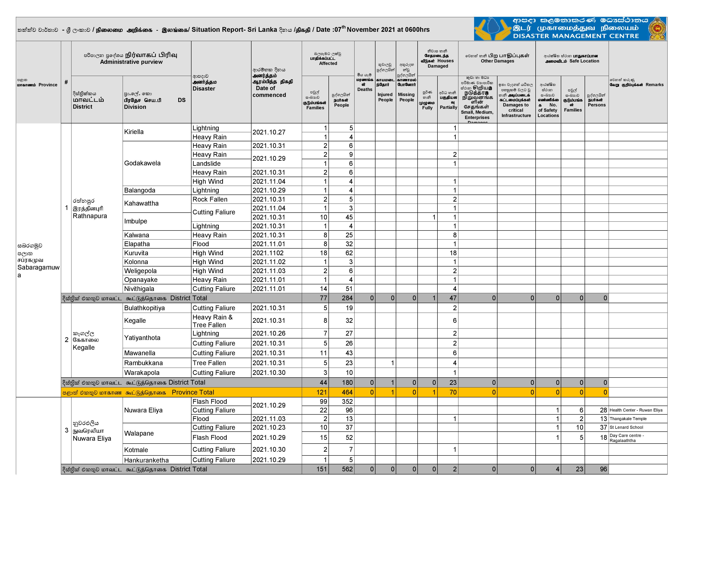Screen dimensions: 728x563
Task: Select Nuwara Eliya District Total persons value 96
Action: coord(597,469)
